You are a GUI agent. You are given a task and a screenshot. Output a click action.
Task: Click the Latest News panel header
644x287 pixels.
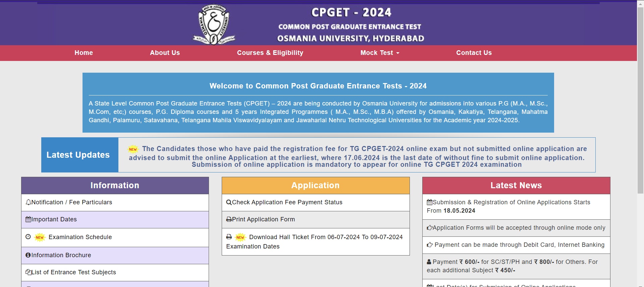point(516,186)
